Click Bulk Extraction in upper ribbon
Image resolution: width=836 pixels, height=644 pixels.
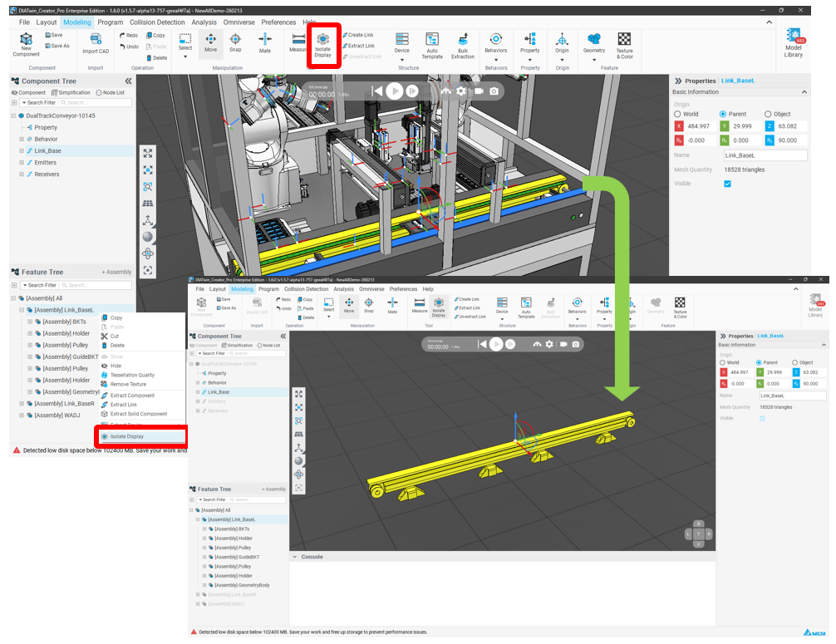point(462,46)
